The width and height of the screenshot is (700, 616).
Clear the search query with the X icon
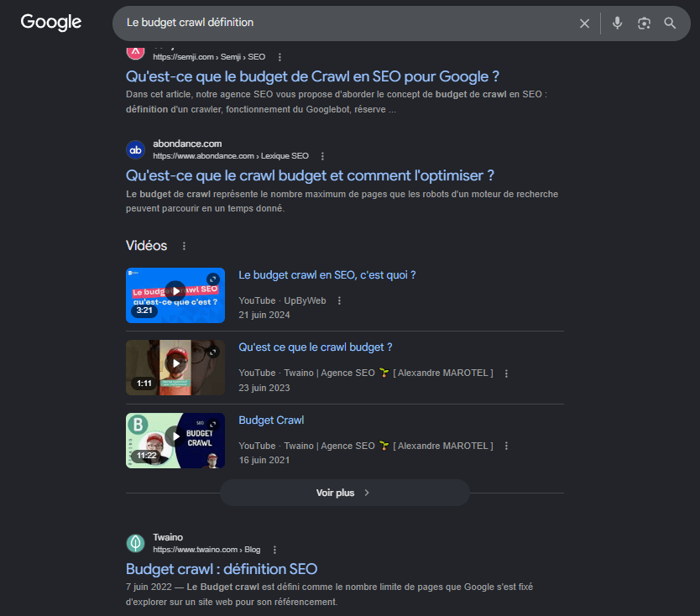[584, 23]
